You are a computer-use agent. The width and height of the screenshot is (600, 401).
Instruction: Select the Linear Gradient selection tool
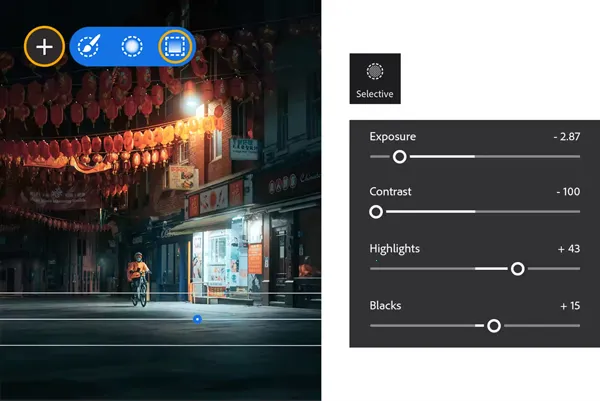pyautogui.click(x=175, y=46)
